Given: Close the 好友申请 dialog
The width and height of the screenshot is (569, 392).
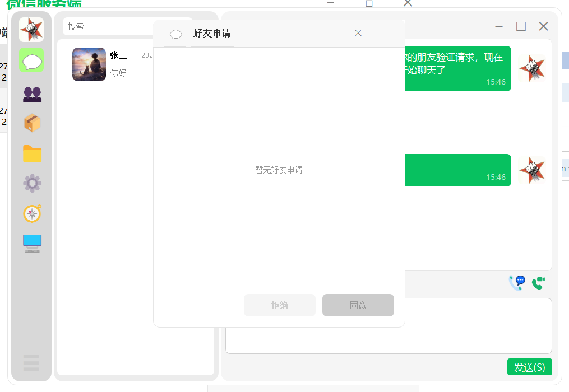Looking at the screenshot, I should click(358, 33).
